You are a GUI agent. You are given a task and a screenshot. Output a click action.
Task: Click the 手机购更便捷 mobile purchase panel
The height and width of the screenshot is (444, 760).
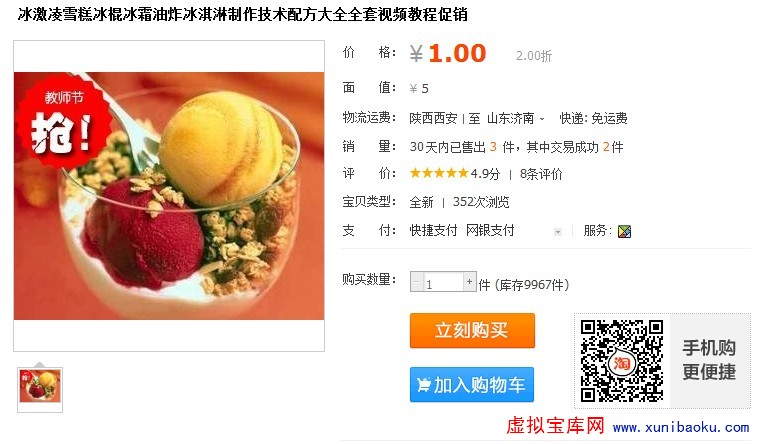[x=710, y=360]
